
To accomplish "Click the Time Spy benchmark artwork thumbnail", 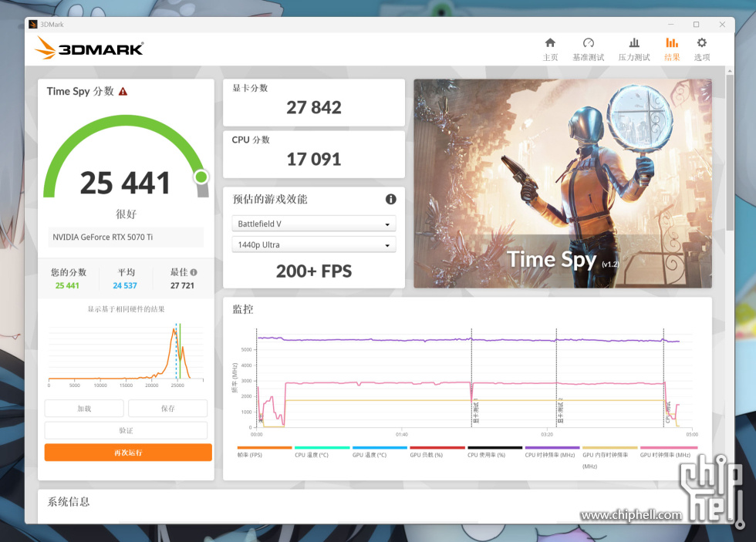I will click(x=562, y=183).
